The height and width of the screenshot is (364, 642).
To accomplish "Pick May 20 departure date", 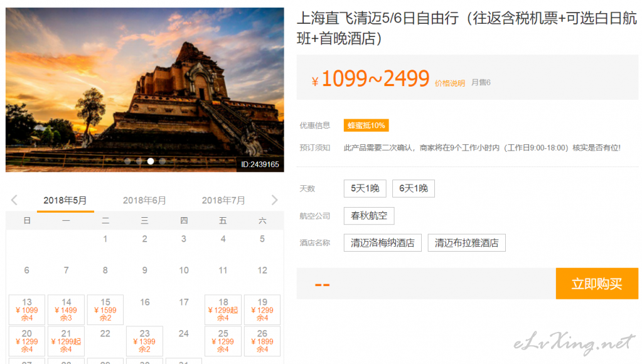I will click(27, 341).
